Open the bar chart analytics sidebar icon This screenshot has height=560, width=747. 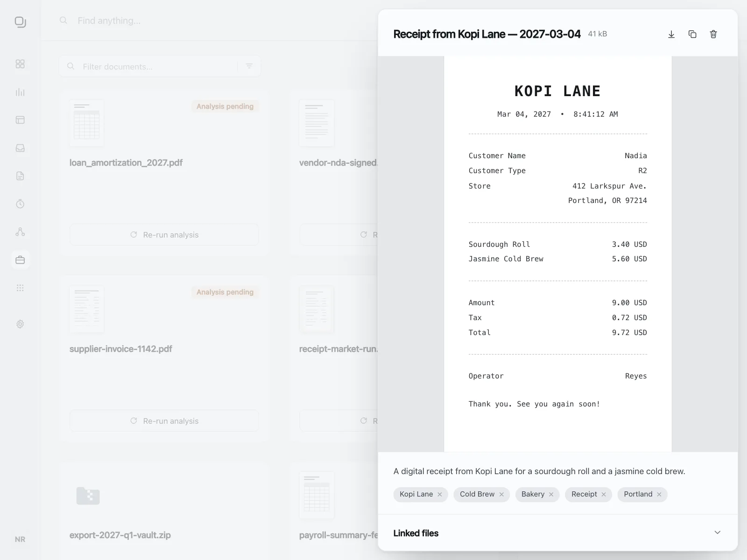coord(20,92)
